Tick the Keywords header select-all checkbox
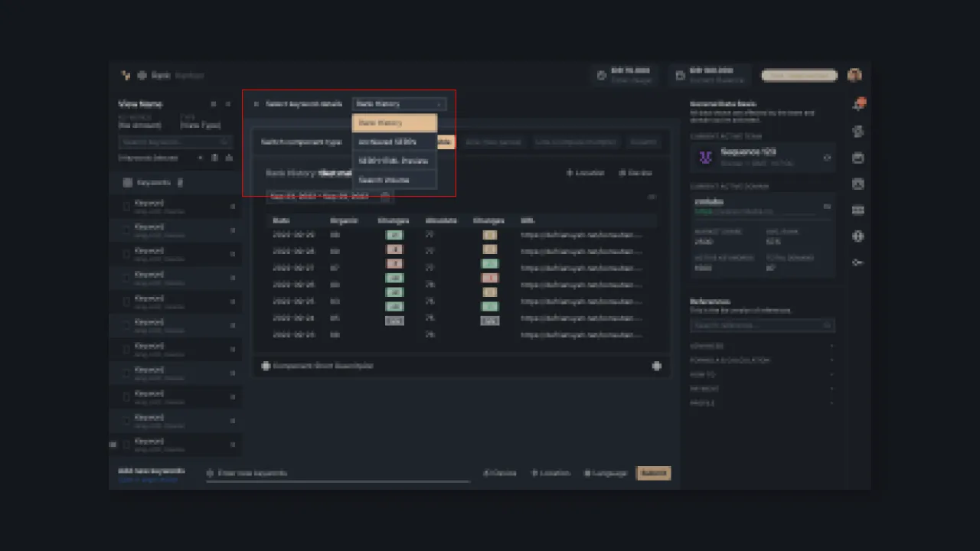This screenshot has width=980, height=551. (x=128, y=183)
